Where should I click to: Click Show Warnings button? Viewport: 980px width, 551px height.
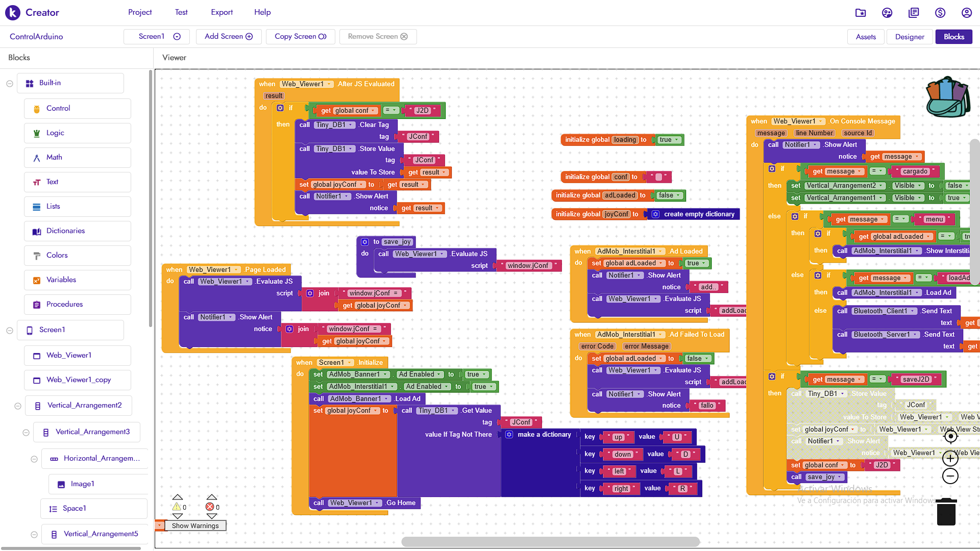point(195,525)
